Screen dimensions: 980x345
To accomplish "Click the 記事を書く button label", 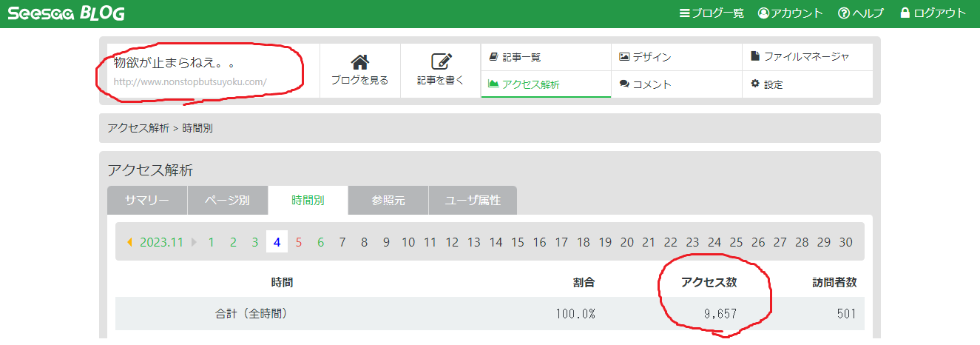I will point(441,80).
